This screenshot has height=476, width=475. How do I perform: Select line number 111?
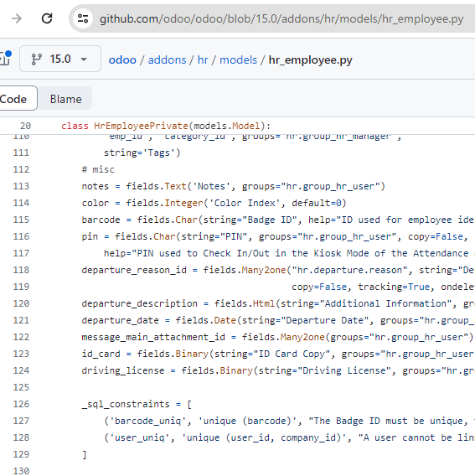(21, 153)
